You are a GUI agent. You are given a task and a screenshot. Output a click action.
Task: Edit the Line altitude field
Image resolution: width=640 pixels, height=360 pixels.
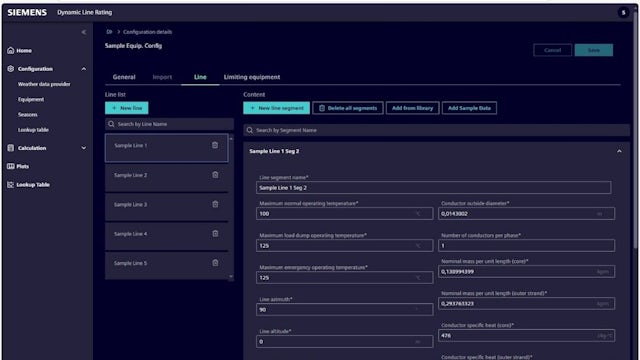point(344,342)
